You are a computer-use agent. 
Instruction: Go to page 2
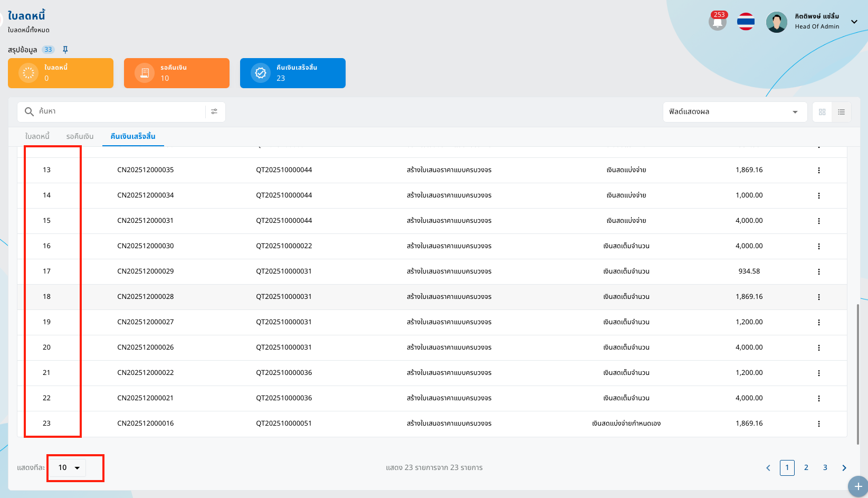coord(806,467)
